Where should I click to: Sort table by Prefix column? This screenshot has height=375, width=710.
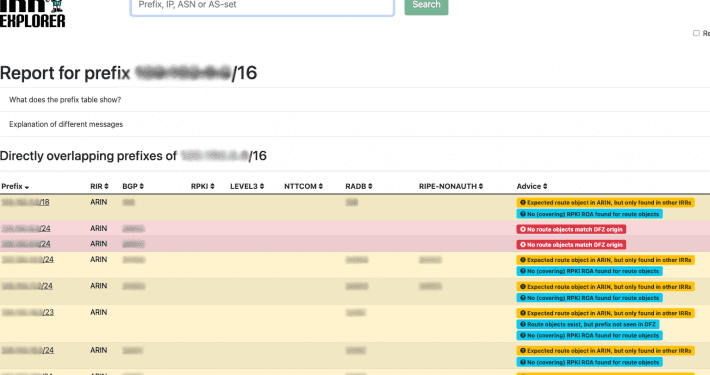point(15,186)
